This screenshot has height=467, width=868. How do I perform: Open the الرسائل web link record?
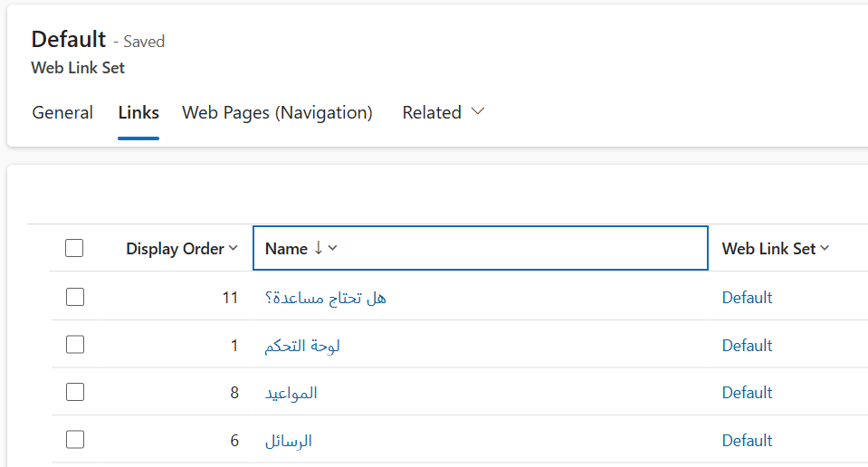coord(288,441)
